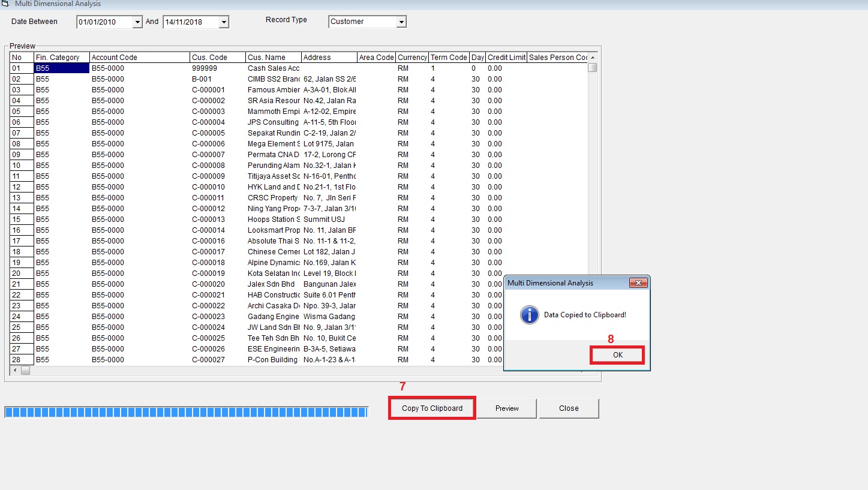Expand the Record Type dropdown
Viewport: 868px width, 490px height.
(401, 22)
